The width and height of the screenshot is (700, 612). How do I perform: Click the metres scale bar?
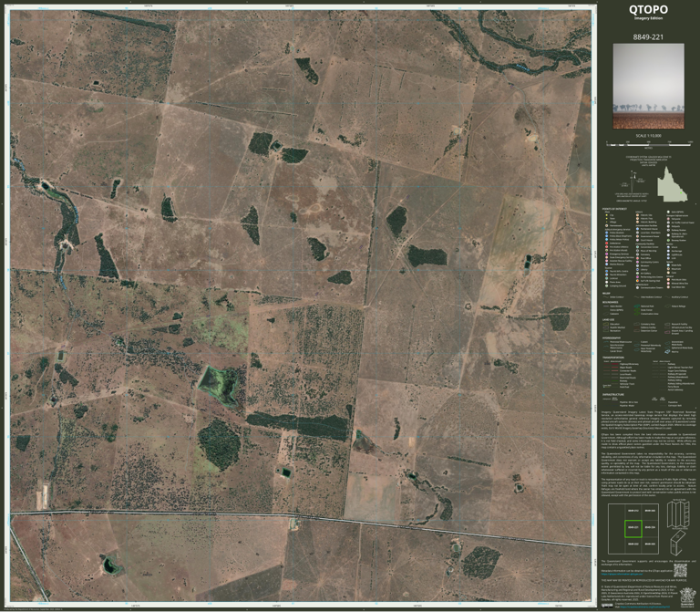click(649, 145)
